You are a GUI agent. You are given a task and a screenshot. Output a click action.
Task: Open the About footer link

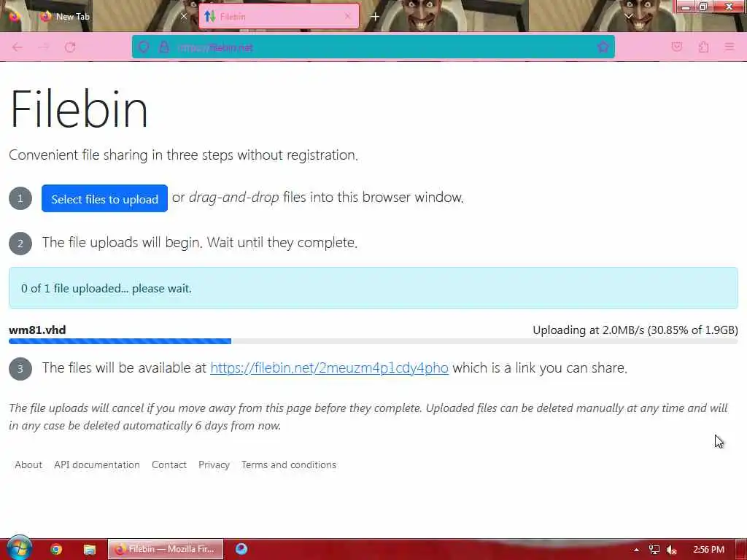(28, 464)
